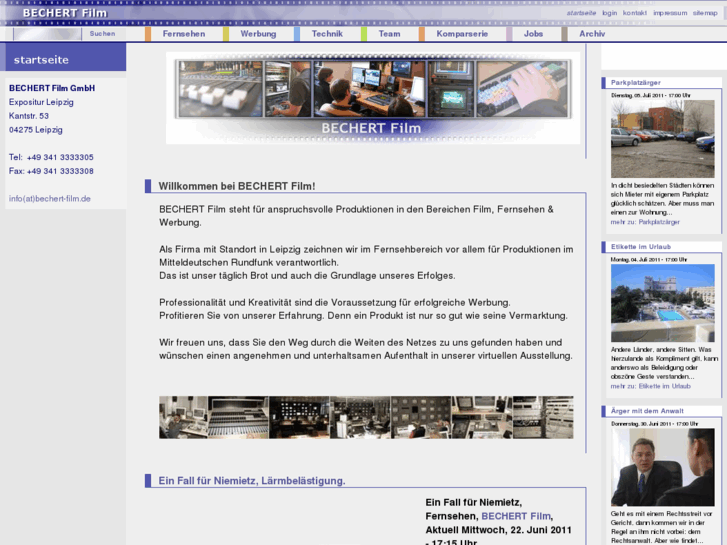Viewport: 727px width, 545px height.
Task: Open the Team menu
Action: coord(389,34)
